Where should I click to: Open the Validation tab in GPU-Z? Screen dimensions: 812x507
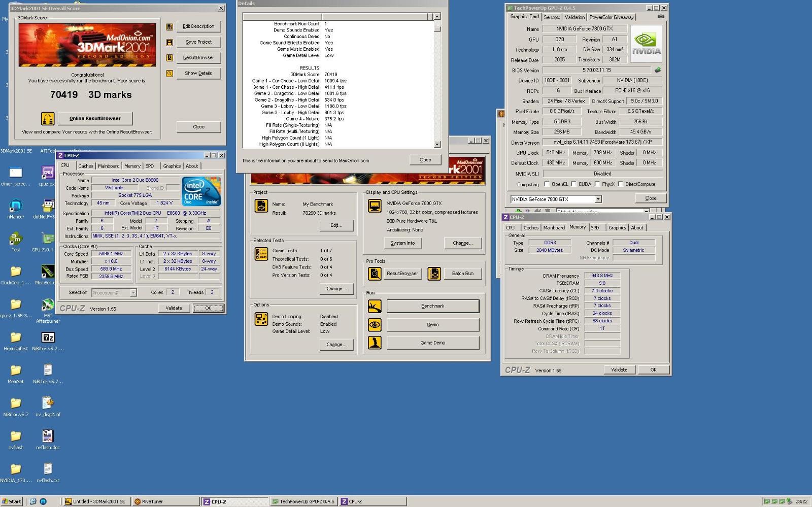[574, 17]
